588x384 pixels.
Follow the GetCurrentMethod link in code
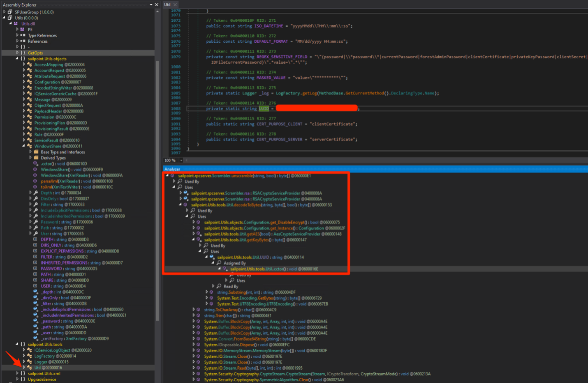364,93
